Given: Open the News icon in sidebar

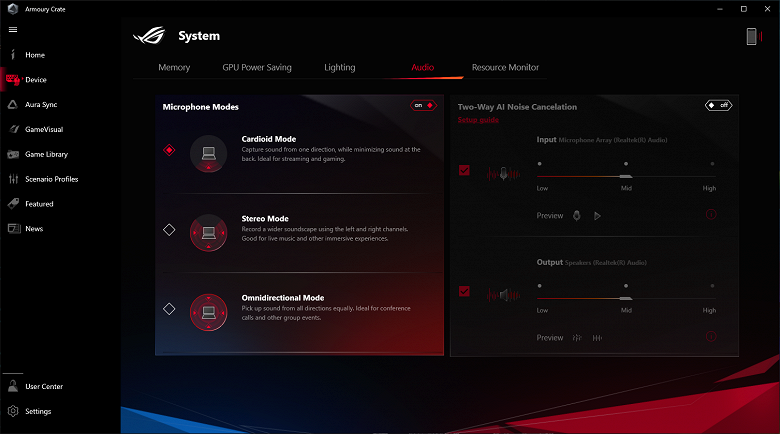Looking at the screenshot, I should pos(14,228).
